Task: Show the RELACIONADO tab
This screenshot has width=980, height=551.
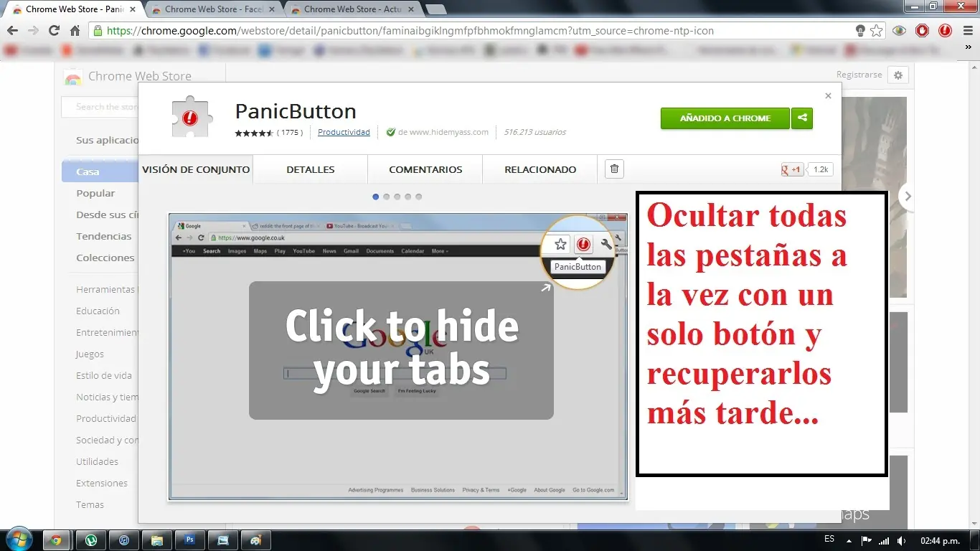Action: point(540,169)
